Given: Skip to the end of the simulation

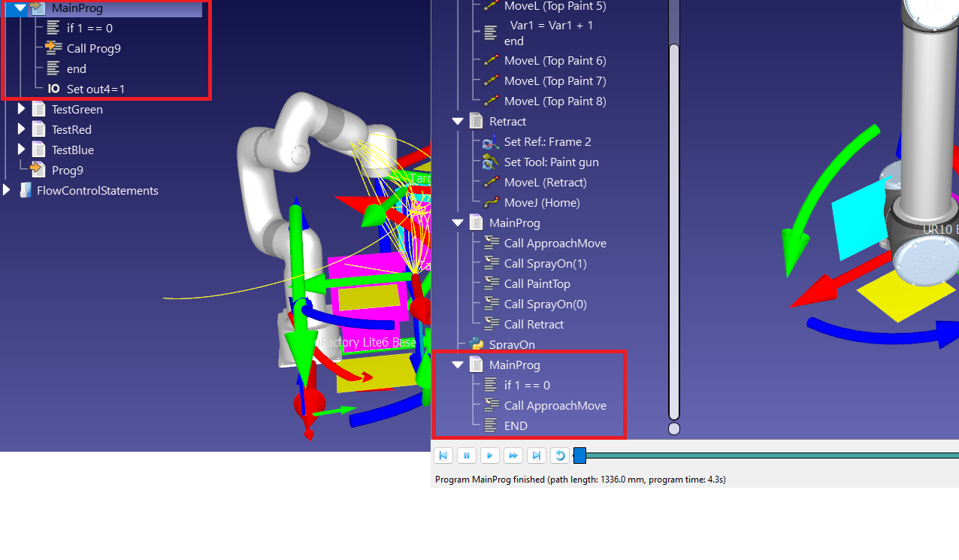Looking at the screenshot, I should click(537, 456).
